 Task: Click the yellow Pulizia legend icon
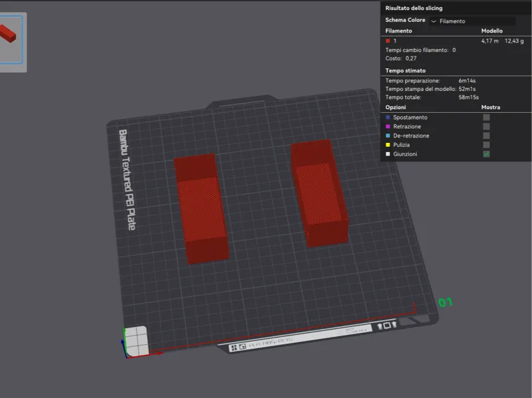pos(388,145)
